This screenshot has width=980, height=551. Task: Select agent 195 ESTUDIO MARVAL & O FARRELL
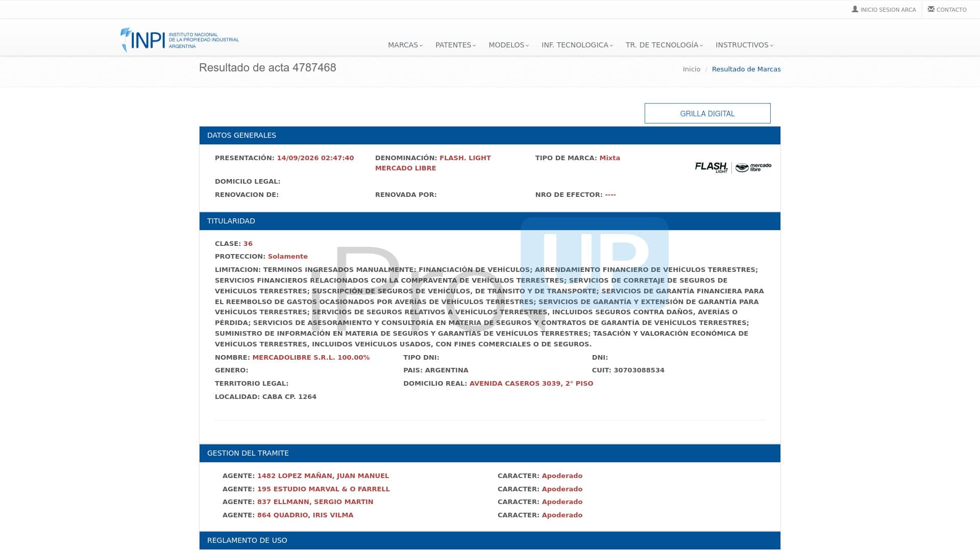[x=324, y=489]
